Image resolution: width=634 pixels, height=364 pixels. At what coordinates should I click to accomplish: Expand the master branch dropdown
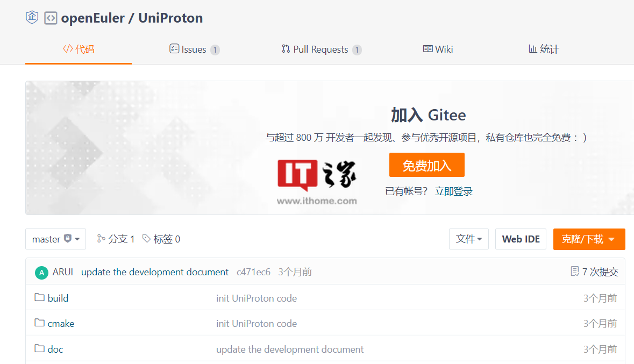[56, 239]
